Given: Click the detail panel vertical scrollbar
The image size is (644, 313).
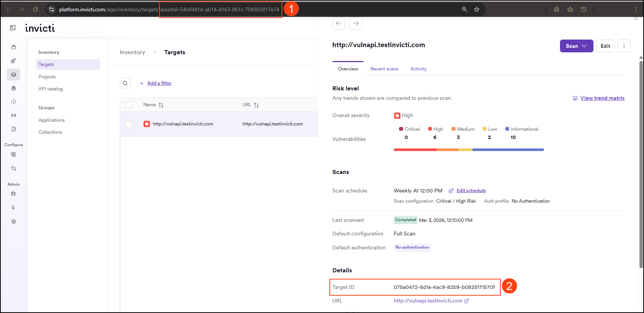Looking at the screenshot, I should (x=641, y=165).
